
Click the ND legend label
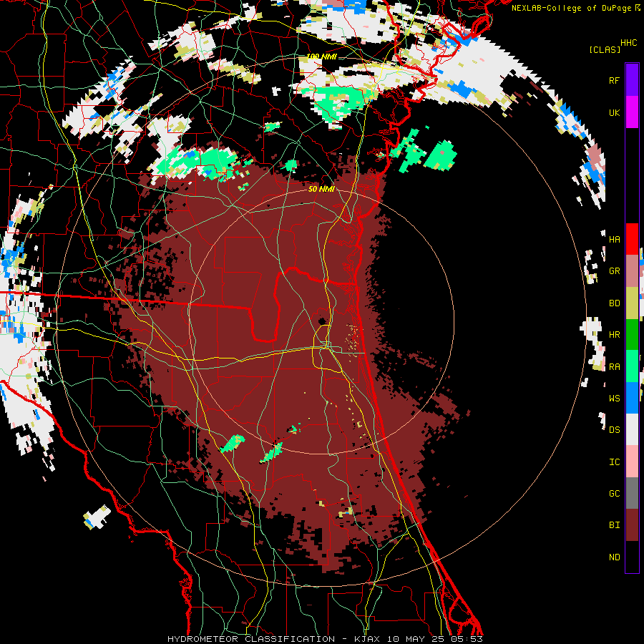click(x=614, y=557)
